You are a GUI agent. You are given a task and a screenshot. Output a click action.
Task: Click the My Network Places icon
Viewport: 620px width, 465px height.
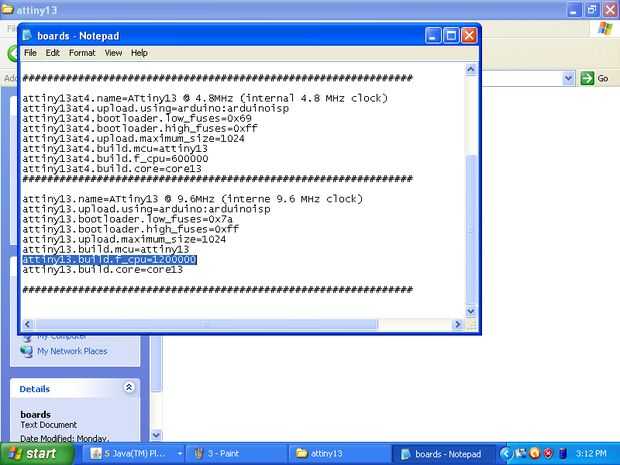point(26,351)
